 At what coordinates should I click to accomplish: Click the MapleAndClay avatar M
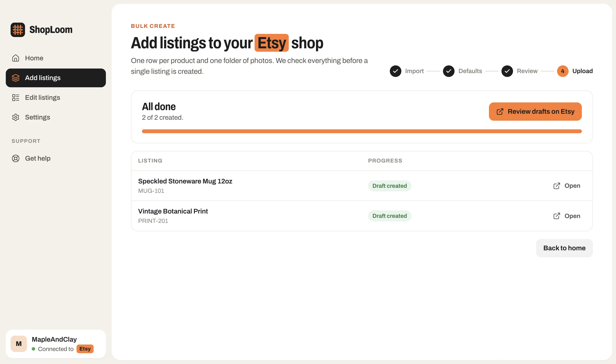[19, 344]
